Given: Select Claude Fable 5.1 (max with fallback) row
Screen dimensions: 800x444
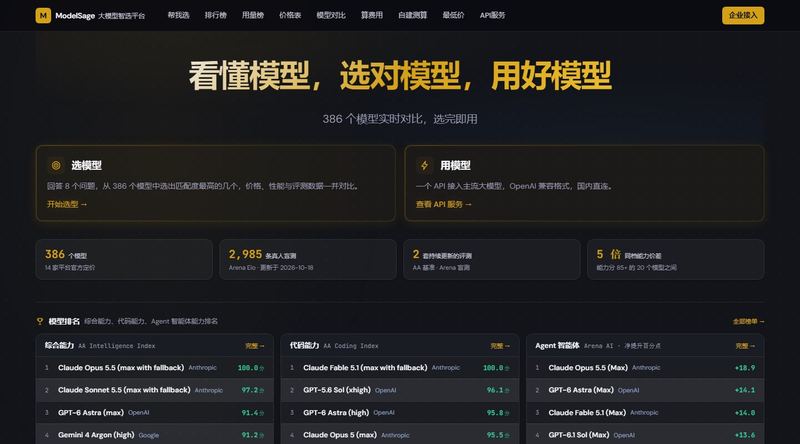Looking at the screenshot, I should click(400, 367).
